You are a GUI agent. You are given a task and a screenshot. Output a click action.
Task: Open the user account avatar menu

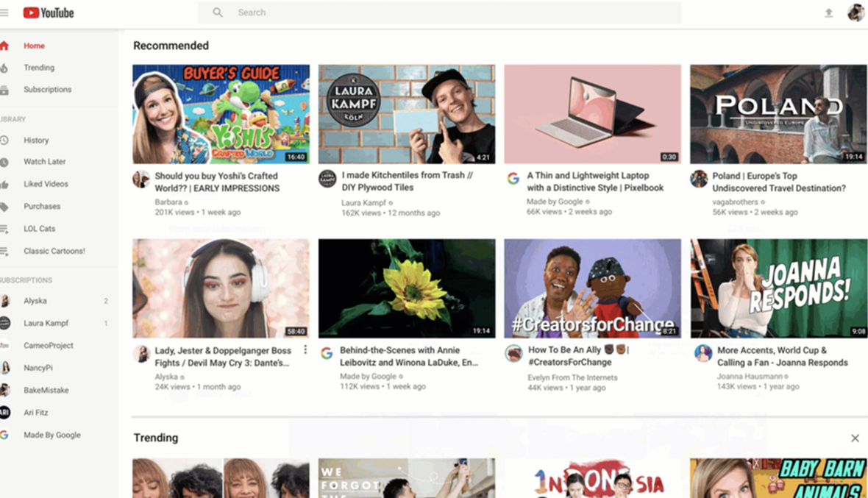pyautogui.click(x=855, y=13)
